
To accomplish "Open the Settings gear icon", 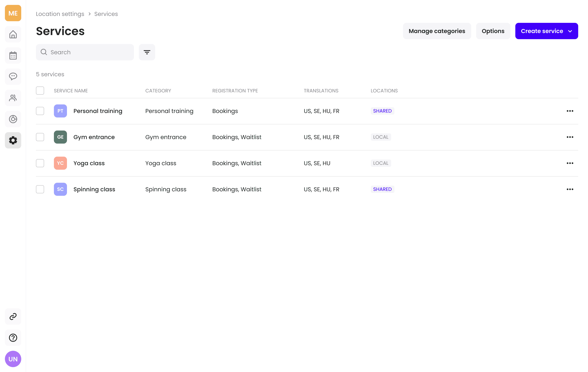I will [x=13, y=140].
